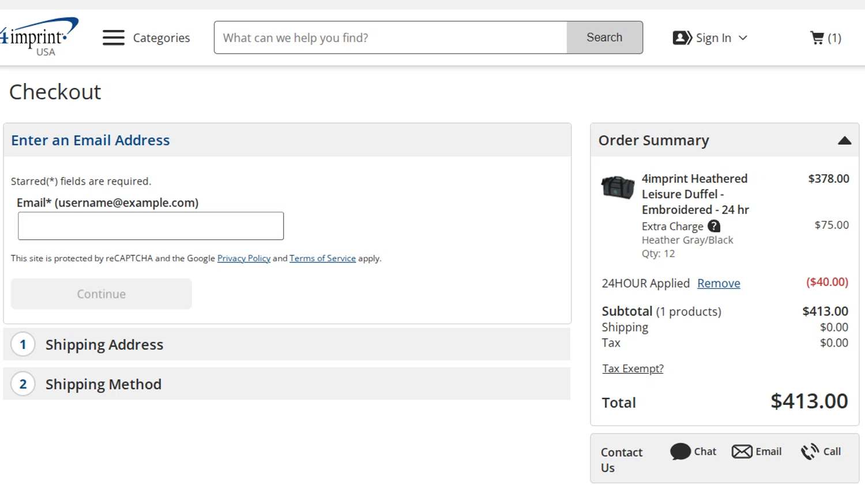Click the disabled Continue button

point(101,294)
